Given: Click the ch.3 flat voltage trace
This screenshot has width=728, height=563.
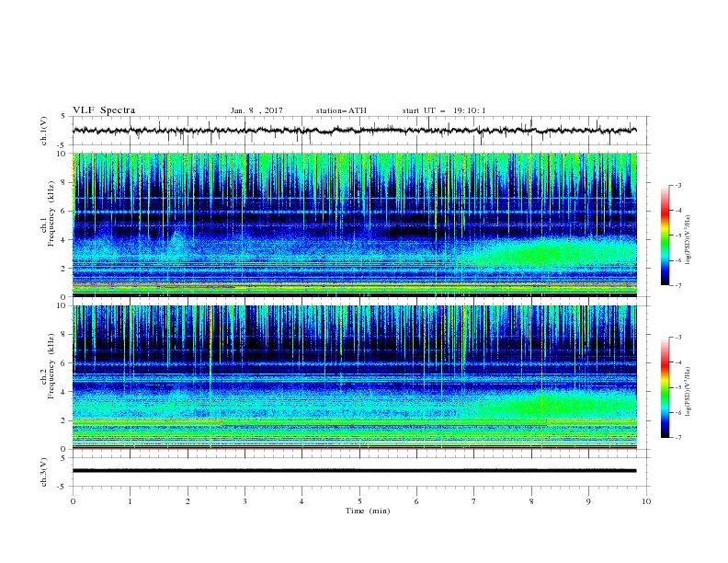Looking at the screenshot, I should pos(355,471).
